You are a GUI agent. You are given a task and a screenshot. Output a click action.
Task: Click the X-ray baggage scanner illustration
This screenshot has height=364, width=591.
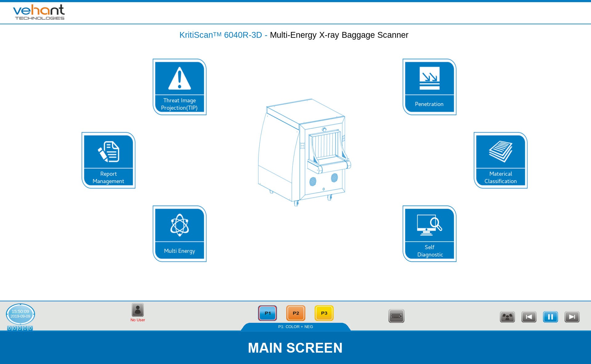[304, 152]
